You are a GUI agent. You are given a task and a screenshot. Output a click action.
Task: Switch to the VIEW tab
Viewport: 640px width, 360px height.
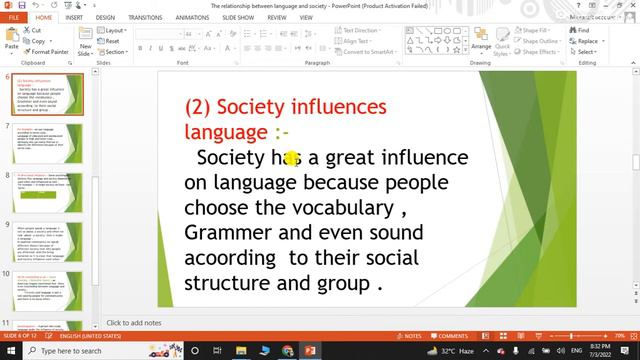pos(306,18)
